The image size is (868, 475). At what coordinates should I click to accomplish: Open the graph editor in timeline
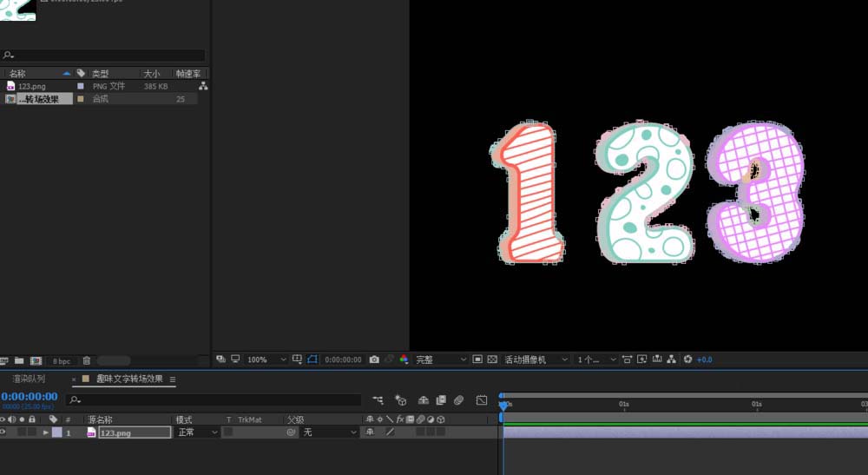click(x=482, y=400)
